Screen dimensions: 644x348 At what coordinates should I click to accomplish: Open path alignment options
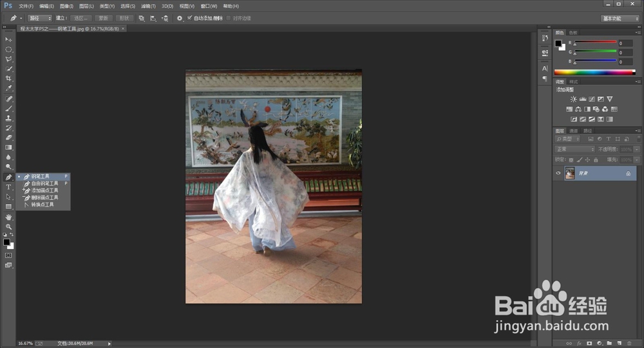pyautogui.click(x=153, y=18)
